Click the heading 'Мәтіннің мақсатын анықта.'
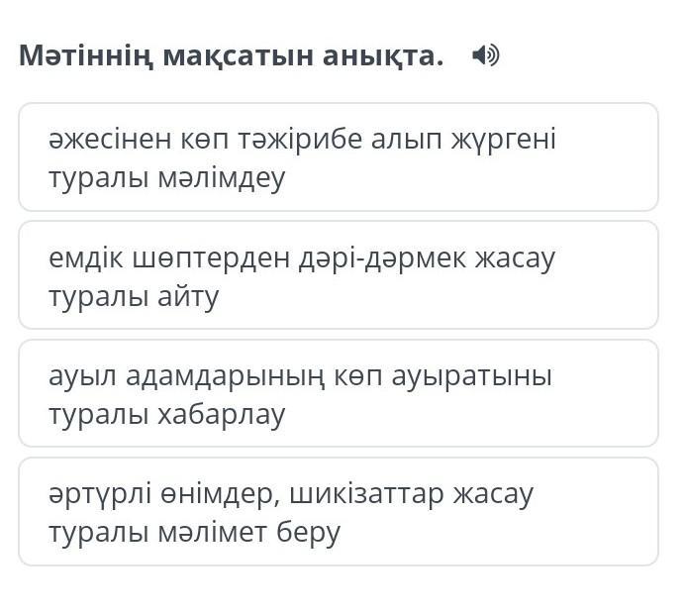Viewport: 685px width, 616px height. (x=231, y=56)
